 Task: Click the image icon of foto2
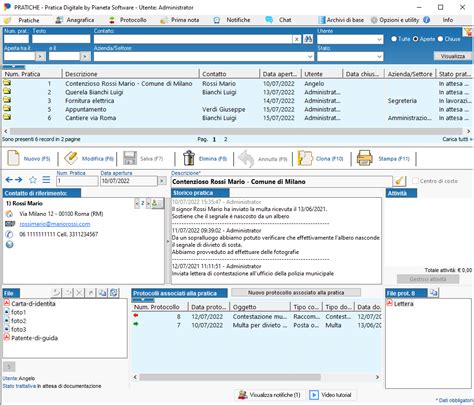pyautogui.click(x=7, y=320)
